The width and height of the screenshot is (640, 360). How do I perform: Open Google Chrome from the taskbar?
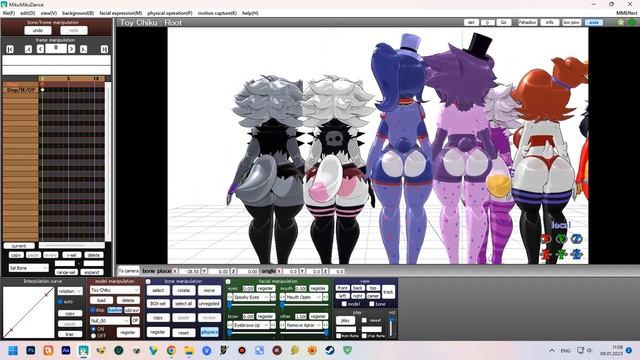click(171, 350)
